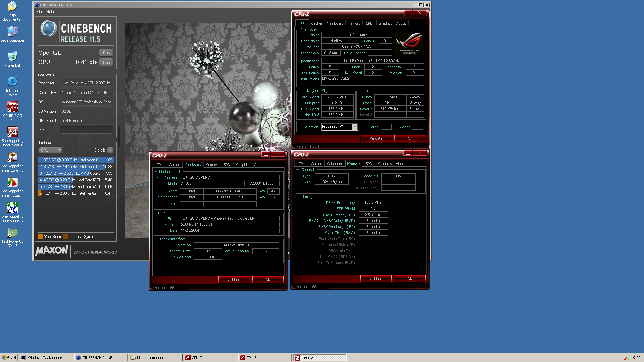Select ranking row 8C/16T @ 2.92 GHz
Screen dimensions: 644x362
[x=76, y=167]
